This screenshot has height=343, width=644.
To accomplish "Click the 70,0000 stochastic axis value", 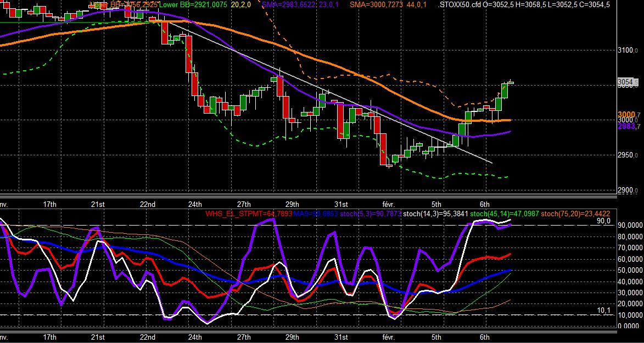I will pos(630,248).
